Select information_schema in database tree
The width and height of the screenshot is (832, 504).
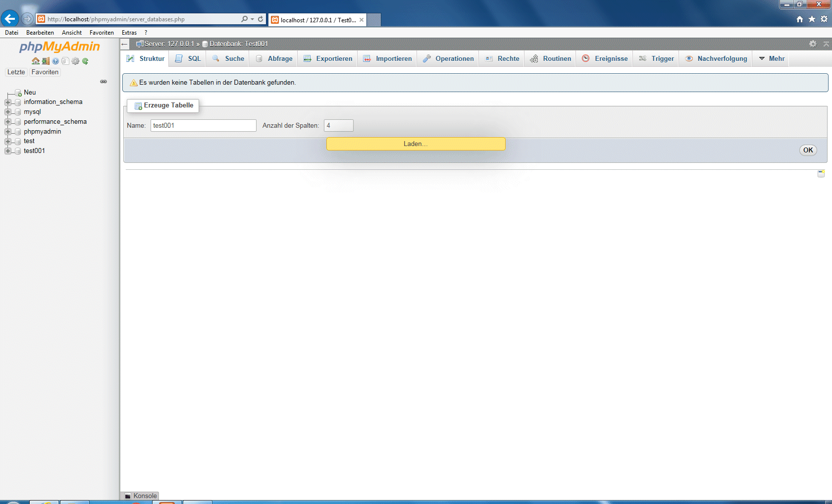(x=53, y=102)
